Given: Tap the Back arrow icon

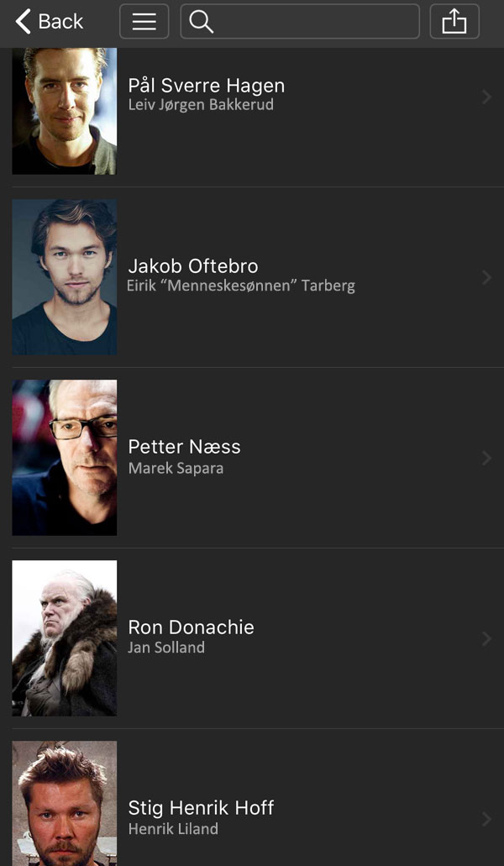Looking at the screenshot, I should pos(24,22).
